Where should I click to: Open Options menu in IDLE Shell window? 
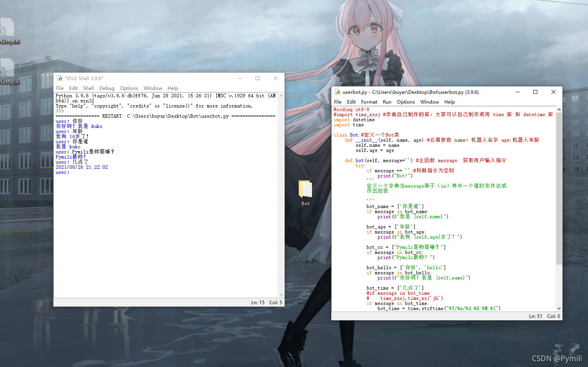coord(129,88)
